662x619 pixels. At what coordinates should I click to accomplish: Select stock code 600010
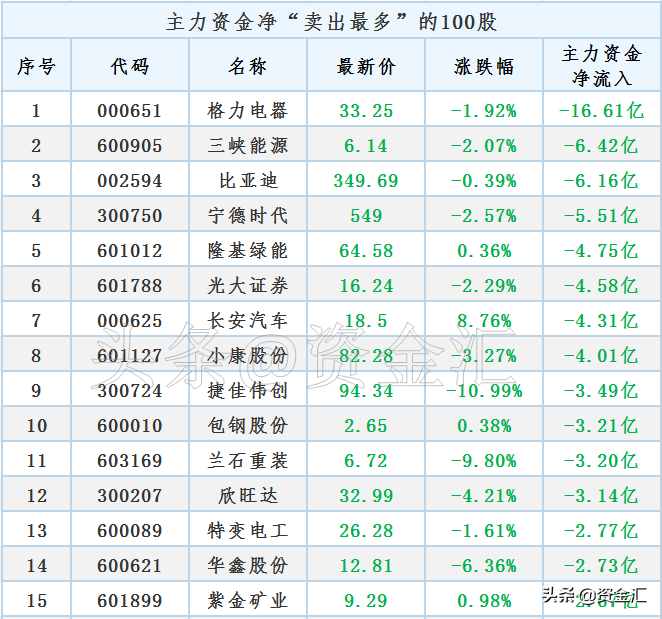130,426
